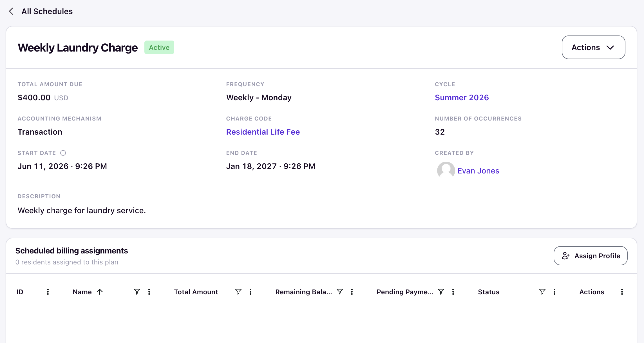Viewport: 644px width, 343px height.
Task: Filter the Remaining Balance column
Action: [x=340, y=292]
